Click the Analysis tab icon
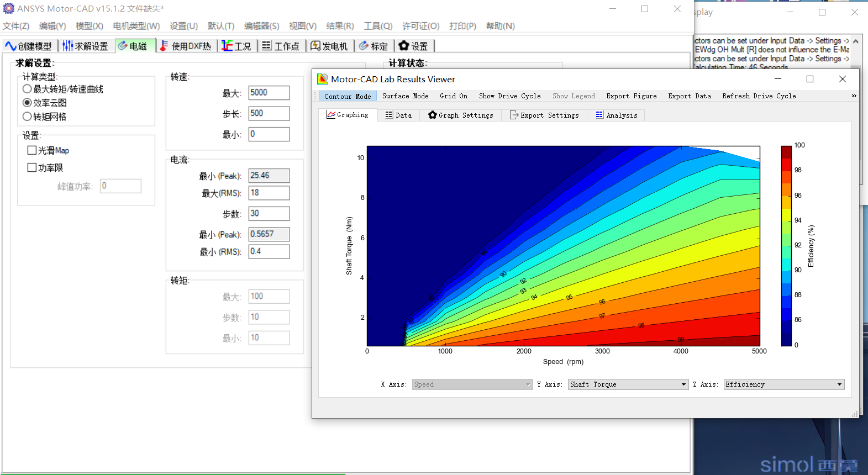The image size is (868, 475). click(599, 115)
